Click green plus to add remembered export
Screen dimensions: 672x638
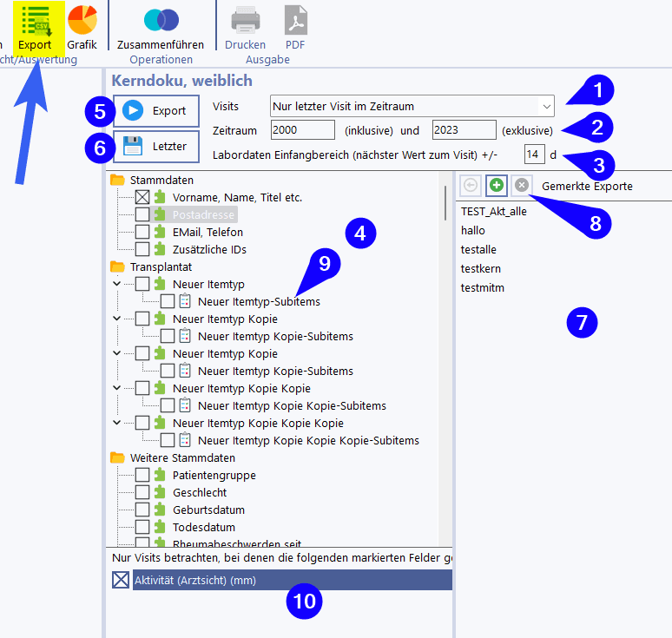[x=496, y=186]
